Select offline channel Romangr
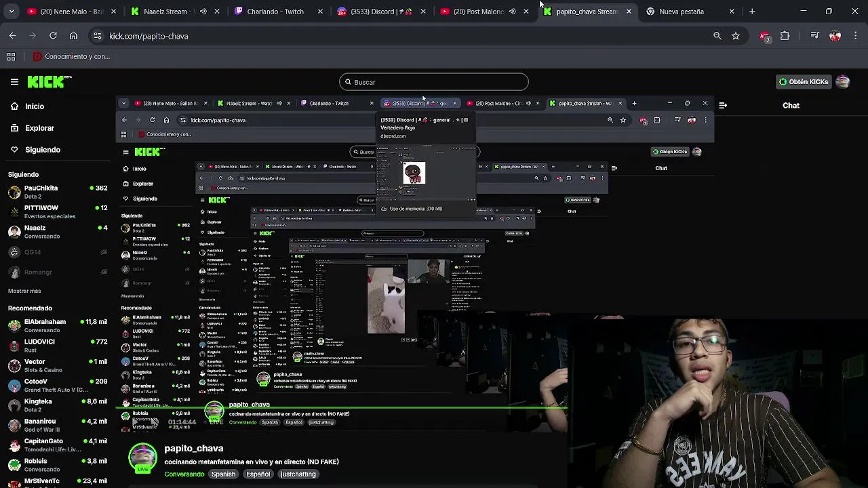Viewport: 868px width, 488px height. [x=58, y=272]
